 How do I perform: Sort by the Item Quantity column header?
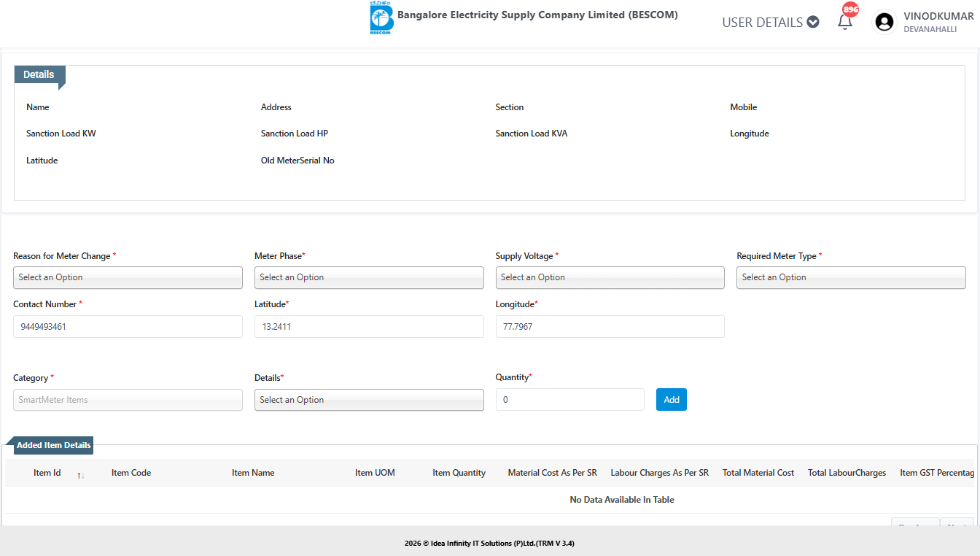[x=459, y=473]
